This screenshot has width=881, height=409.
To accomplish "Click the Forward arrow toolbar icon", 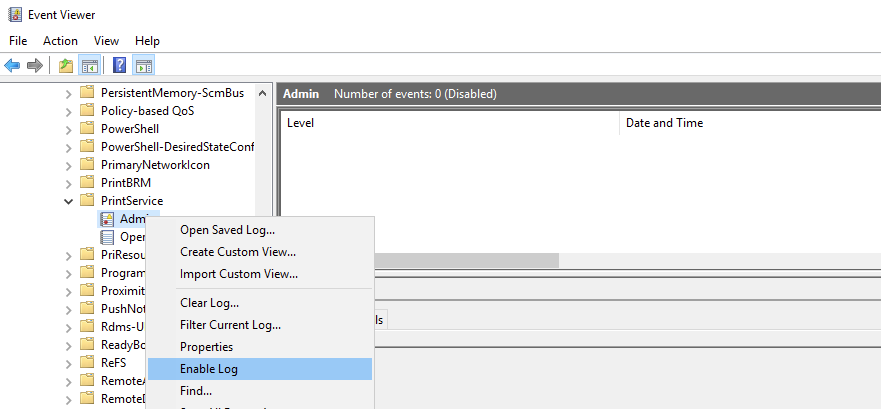I will (x=35, y=65).
